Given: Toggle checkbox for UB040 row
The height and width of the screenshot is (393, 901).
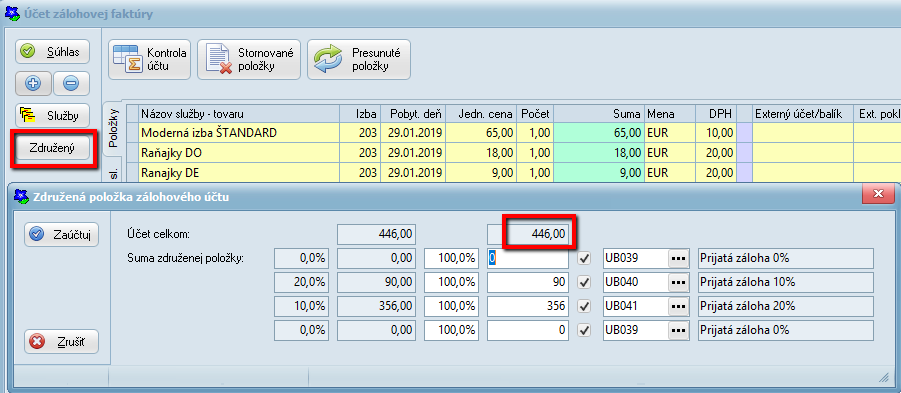Looking at the screenshot, I should (585, 283).
